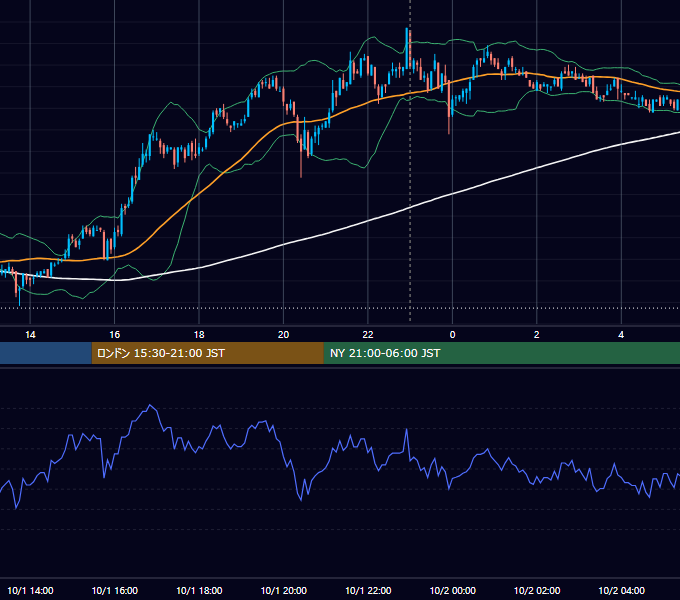680x600 pixels.
Task: Click hour label 0 on price chart axis
Action: [x=452, y=335]
